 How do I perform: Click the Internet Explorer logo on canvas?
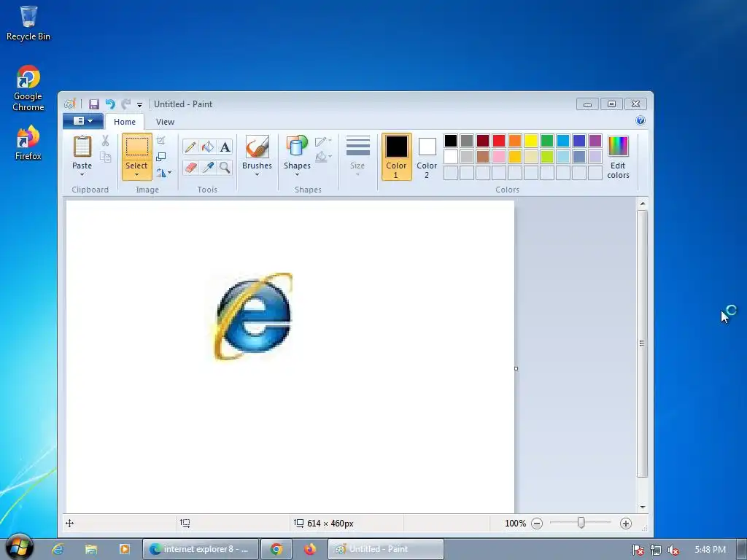point(252,316)
